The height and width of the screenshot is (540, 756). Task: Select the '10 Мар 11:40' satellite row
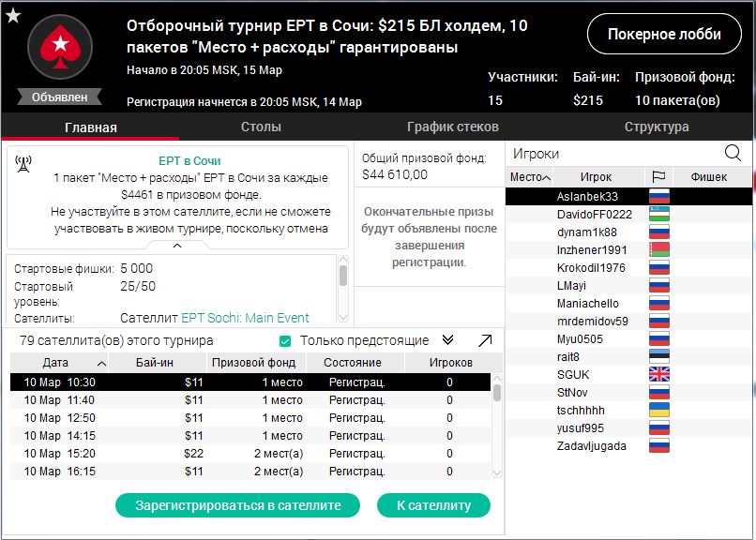pos(250,399)
